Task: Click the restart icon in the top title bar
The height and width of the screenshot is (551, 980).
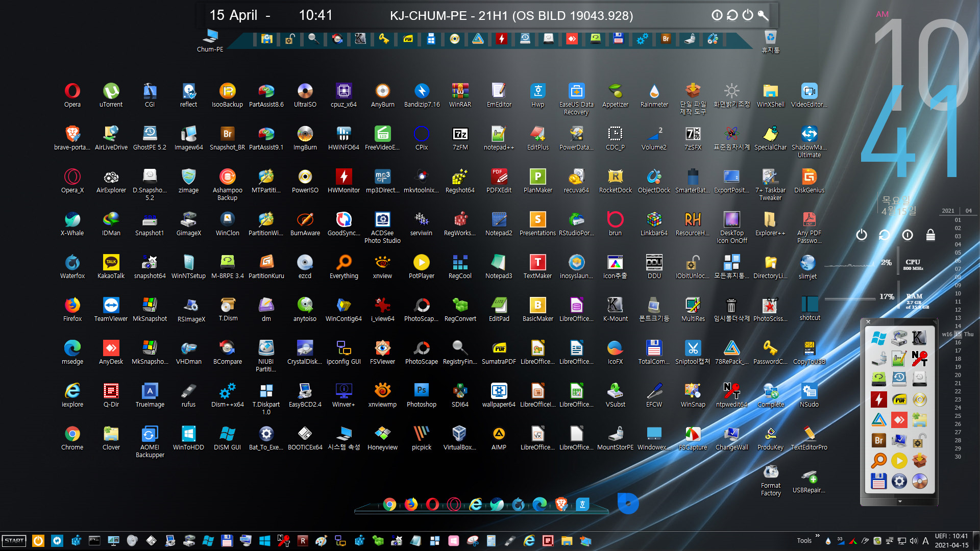Action: coord(732,15)
